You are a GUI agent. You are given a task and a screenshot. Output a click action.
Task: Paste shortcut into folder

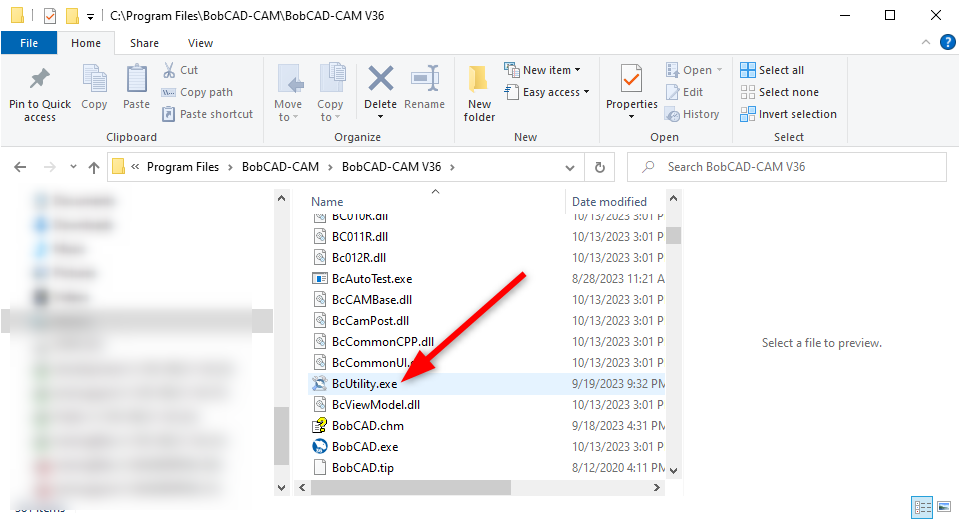point(207,114)
